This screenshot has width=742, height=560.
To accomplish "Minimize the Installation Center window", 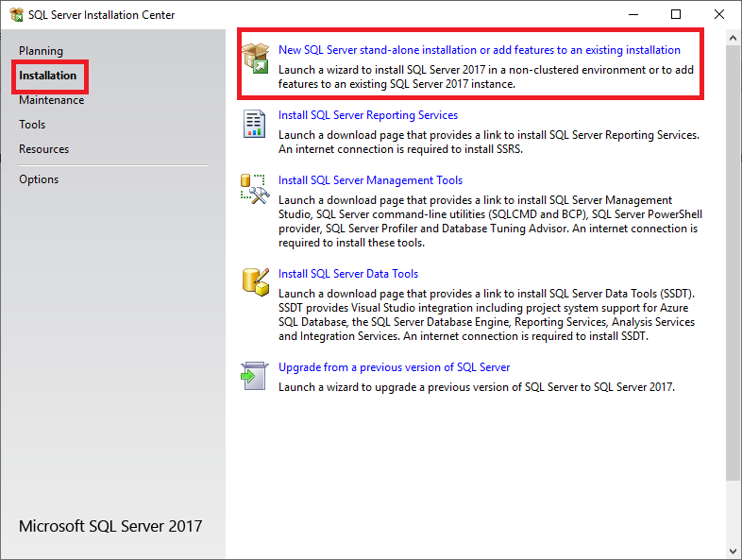I will pos(633,15).
